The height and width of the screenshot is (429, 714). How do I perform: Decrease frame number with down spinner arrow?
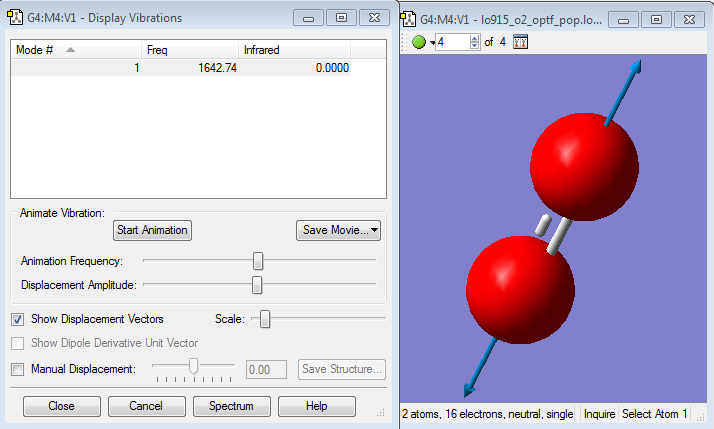474,46
